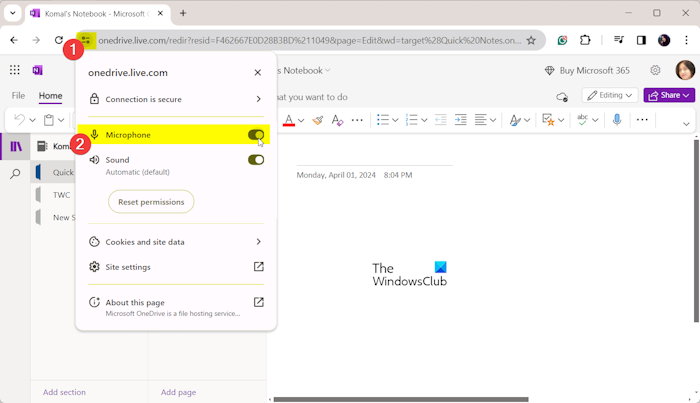Apply the red font color button
This screenshot has width=700, height=403.
pos(289,120)
